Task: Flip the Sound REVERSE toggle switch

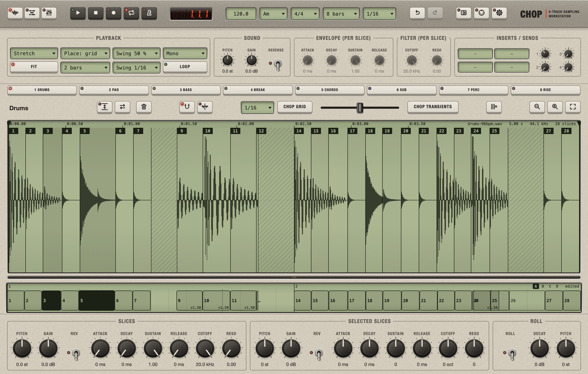Action: pyautogui.click(x=278, y=65)
